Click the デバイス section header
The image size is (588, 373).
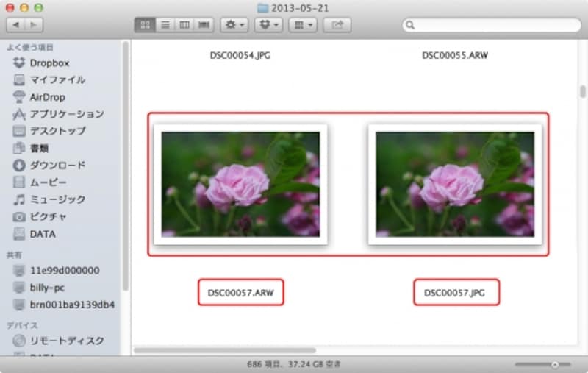point(22,325)
